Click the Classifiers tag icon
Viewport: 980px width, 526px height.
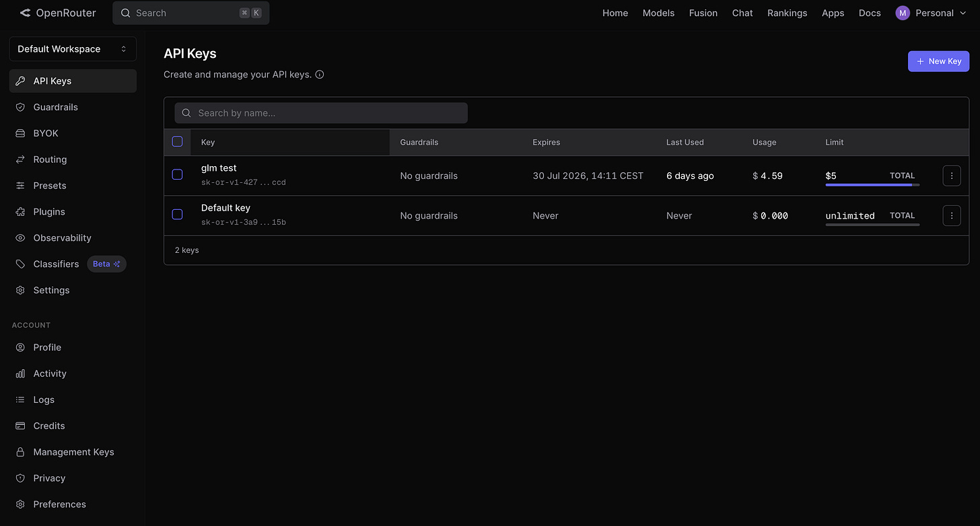click(x=20, y=264)
